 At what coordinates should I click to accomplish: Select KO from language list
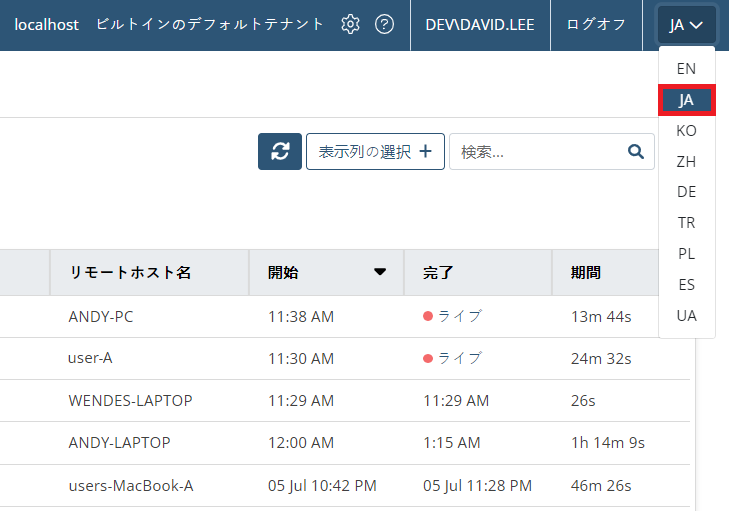(x=686, y=131)
